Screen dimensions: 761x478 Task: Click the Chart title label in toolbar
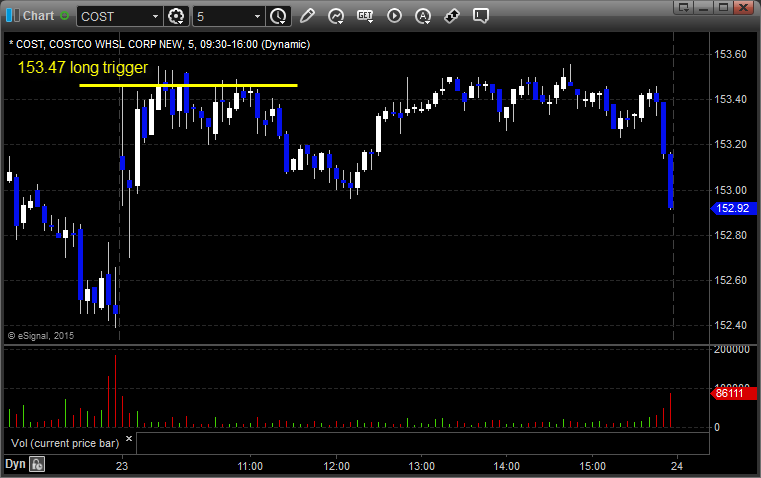38,16
